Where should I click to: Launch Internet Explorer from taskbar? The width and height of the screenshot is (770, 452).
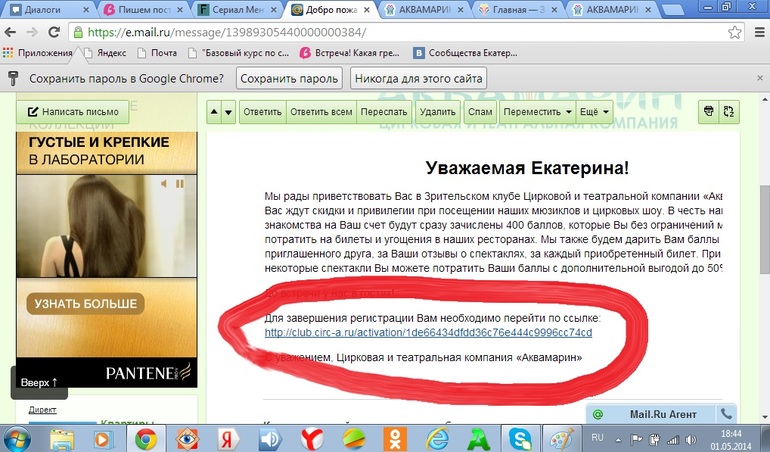pyautogui.click(x=438, y=439)
